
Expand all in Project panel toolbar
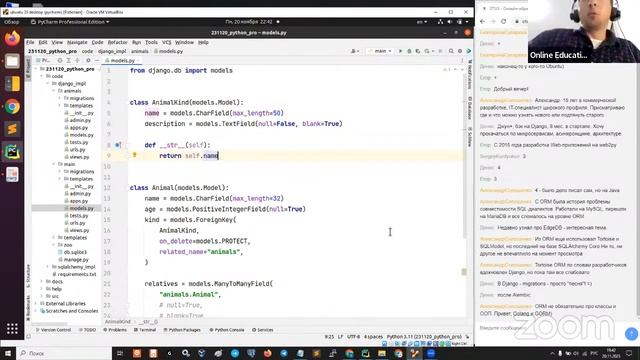pyautogui.click(x=69, y=60)
